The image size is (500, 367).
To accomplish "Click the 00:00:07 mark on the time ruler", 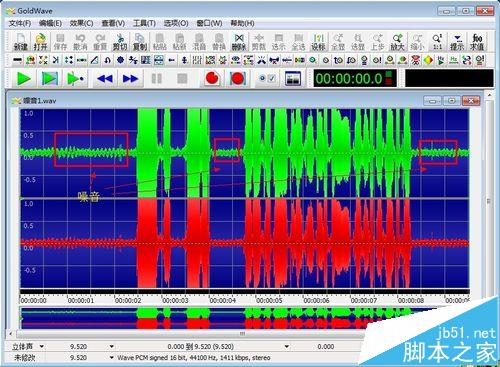I will (364, 300).
